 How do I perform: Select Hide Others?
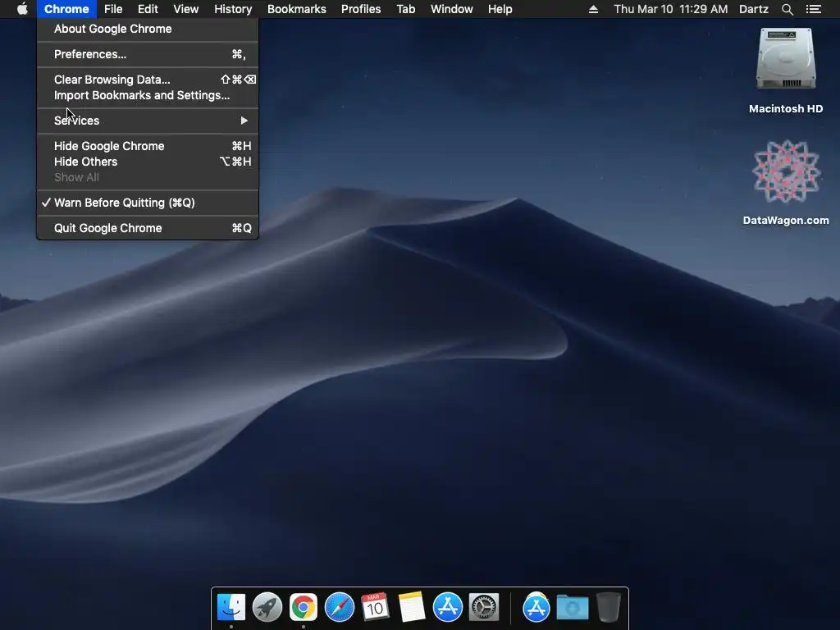(x=148, y=162)
